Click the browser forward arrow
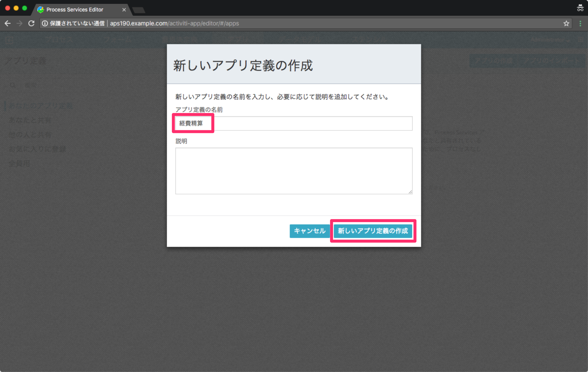Screen dimensions: 588x372 click(19, 24)
